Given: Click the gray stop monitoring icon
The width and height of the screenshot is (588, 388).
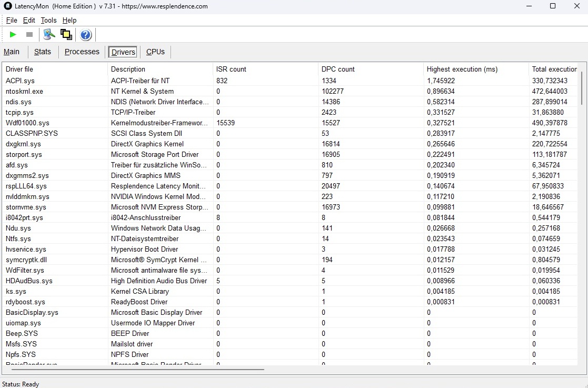Looking at the screenshot, I should (x=29, y=35).
